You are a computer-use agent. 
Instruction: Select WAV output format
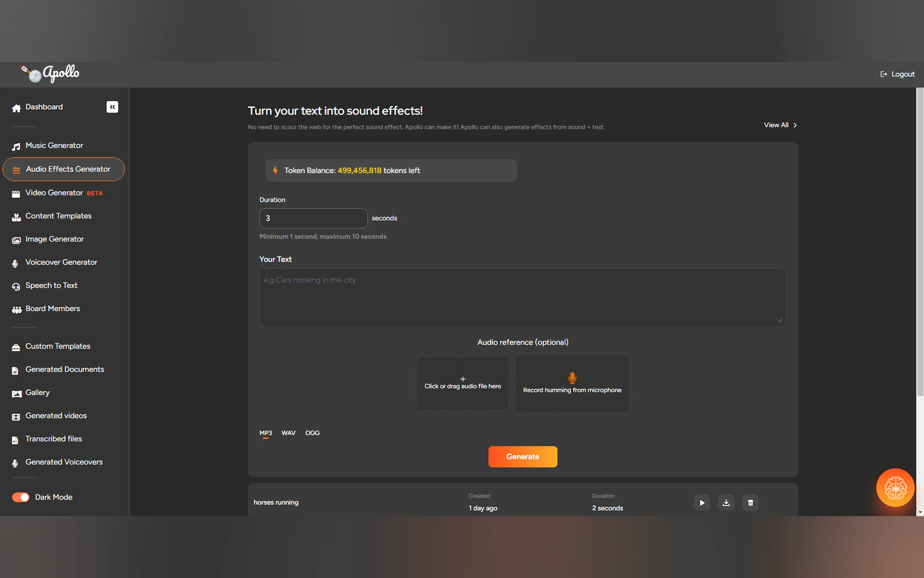click(x=288, y=433)
